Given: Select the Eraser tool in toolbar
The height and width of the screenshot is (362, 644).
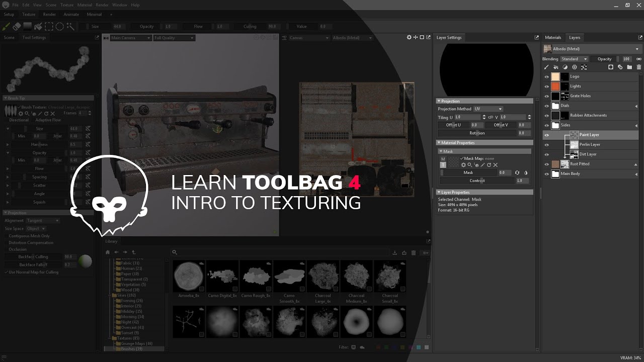Looking at the screenshot, I should pyautogui.click(x=17, y=26).
